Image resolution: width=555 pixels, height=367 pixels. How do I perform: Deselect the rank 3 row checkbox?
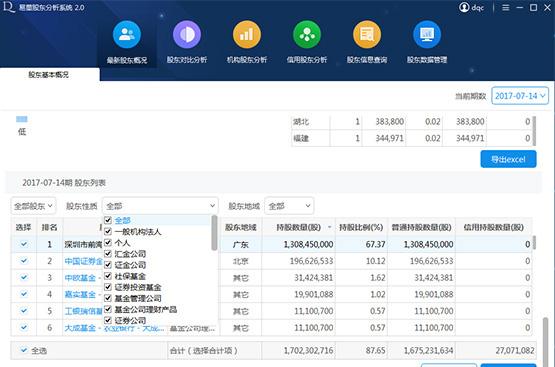coord(24,277)
